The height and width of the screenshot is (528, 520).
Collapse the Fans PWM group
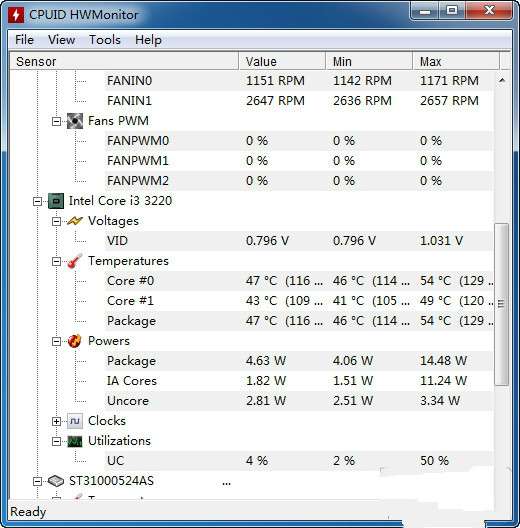(57, 121)
